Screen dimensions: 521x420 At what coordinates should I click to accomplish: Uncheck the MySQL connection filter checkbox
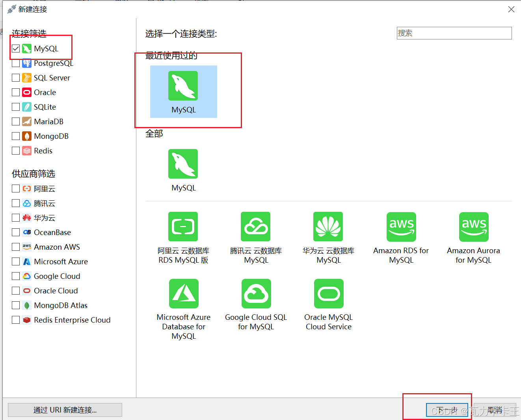pyautogui.click(x=16, y=49)
